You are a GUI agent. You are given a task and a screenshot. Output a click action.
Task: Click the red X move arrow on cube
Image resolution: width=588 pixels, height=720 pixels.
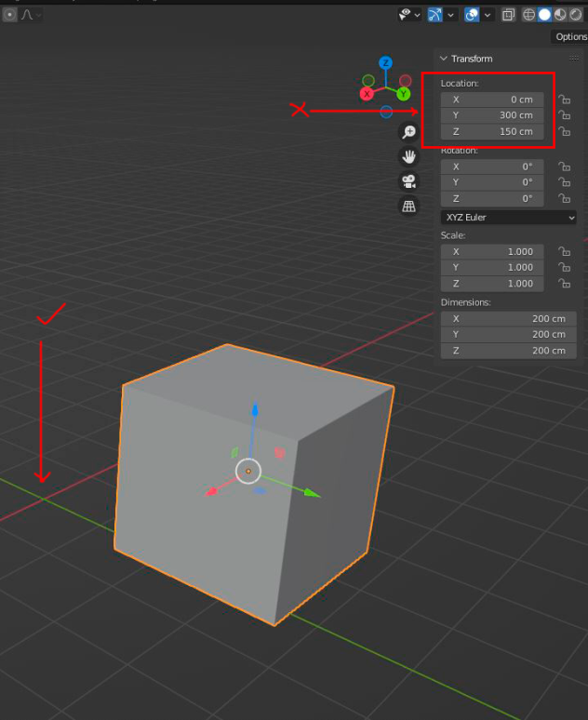pos(211,492)
